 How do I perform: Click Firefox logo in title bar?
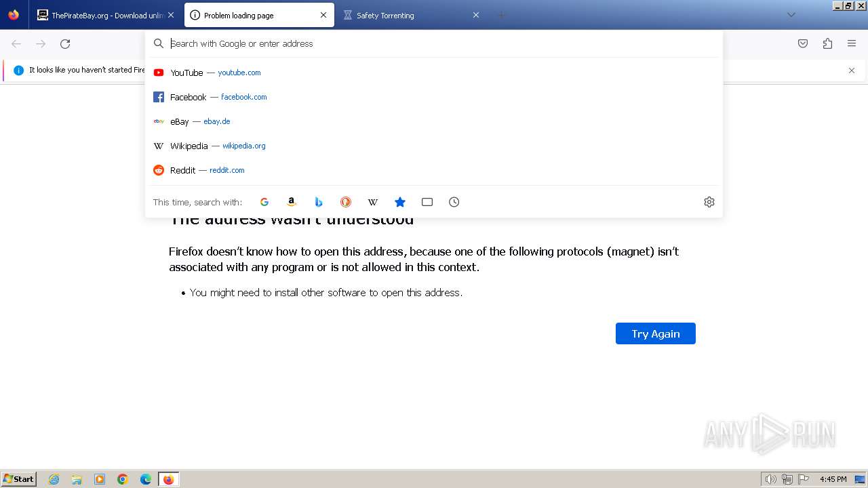pyautogui.click(x=14, y=15)
